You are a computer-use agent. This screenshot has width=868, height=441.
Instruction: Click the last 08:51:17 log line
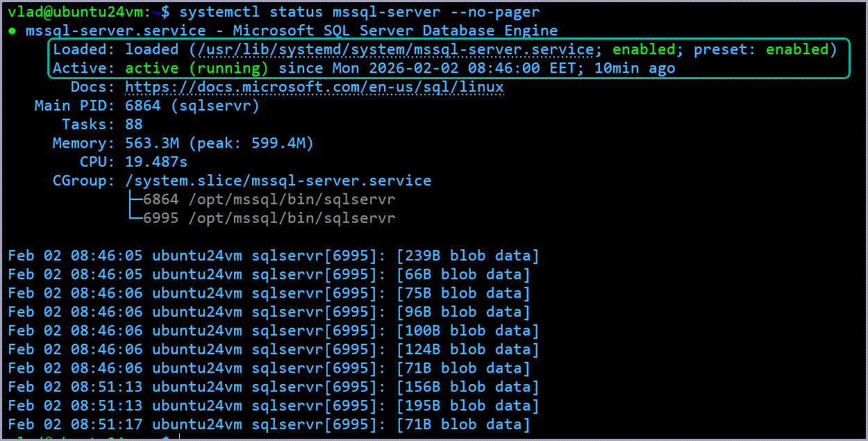[x=269, y=425]
